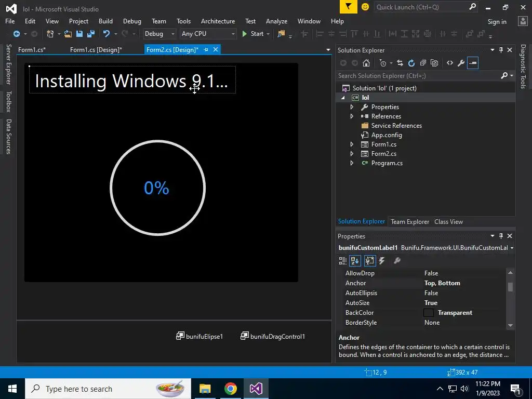Toggle the Properties page view button
The height and width of the screenshot is (399, 532).
pos(370,261)
